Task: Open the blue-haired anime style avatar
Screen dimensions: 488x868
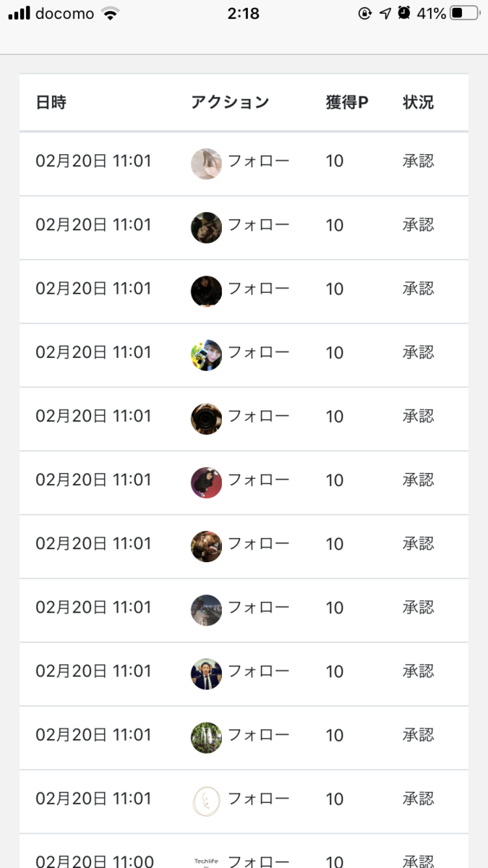Action: tap(206, 352)
